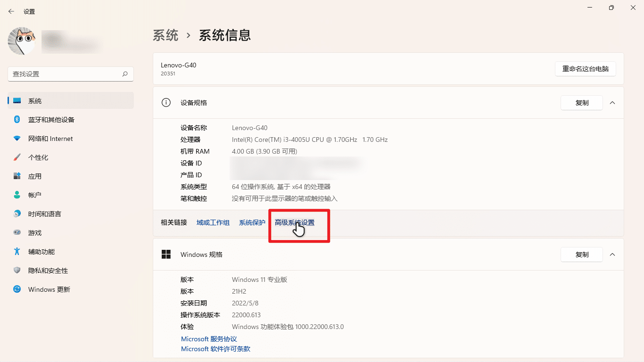
Task: Click the back arrow in Settings
Action: (x=11, y=11)
